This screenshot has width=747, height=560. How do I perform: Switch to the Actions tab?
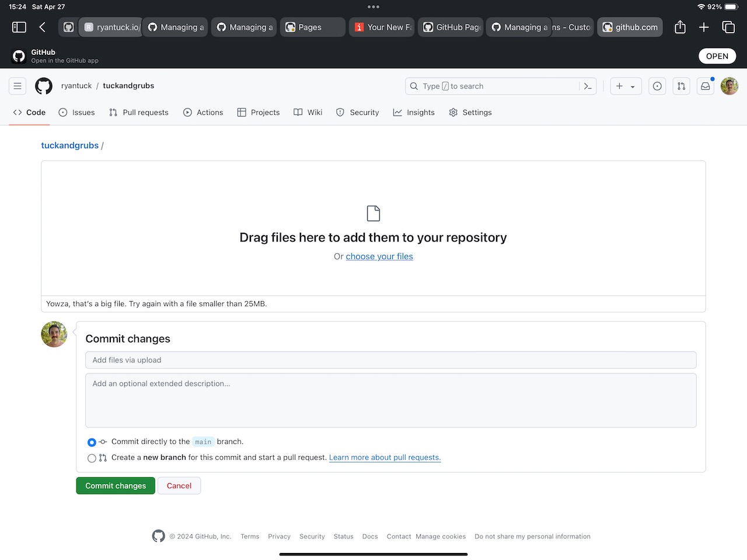click(203, 113)
